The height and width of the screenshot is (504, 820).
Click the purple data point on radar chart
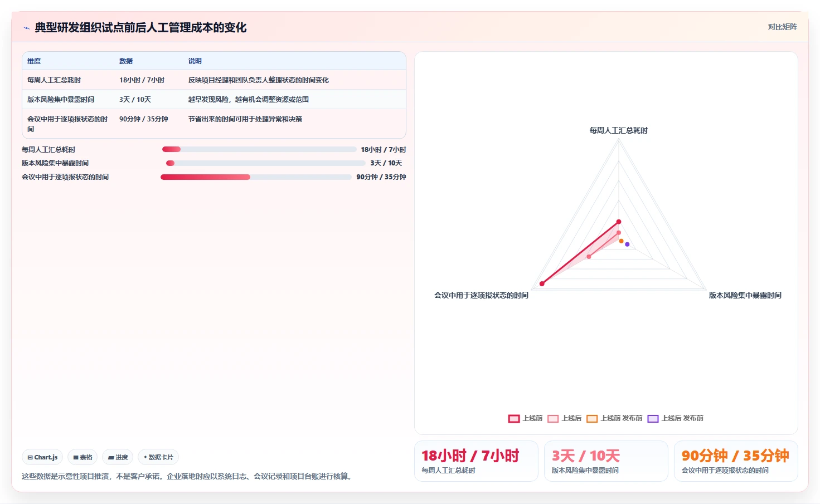[627, 244]
